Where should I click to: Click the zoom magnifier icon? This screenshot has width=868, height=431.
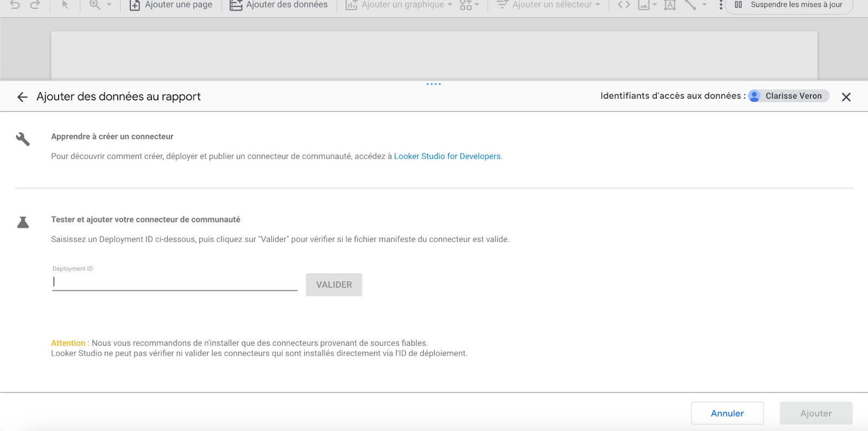tap(95, 5)
